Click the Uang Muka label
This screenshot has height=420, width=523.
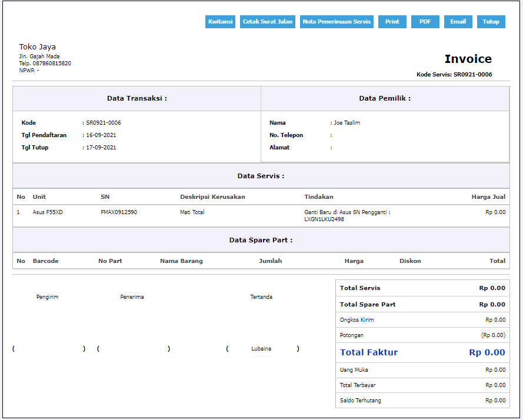(x=354, y=370)
